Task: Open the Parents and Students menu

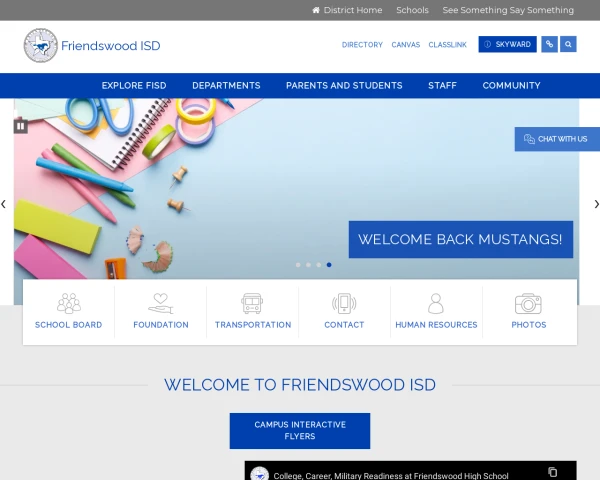Action: pos(344,85)
